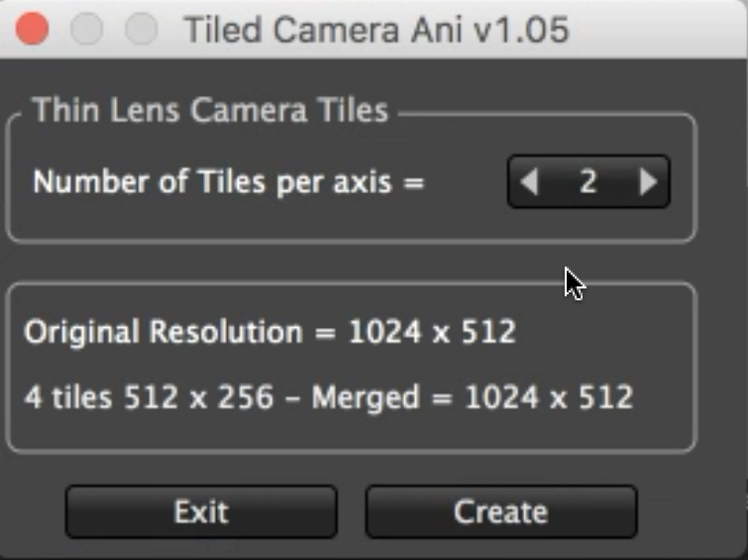Click the left arrow to decrease tiles
This screenshot has width=748, height=560.
pos(530,182)
